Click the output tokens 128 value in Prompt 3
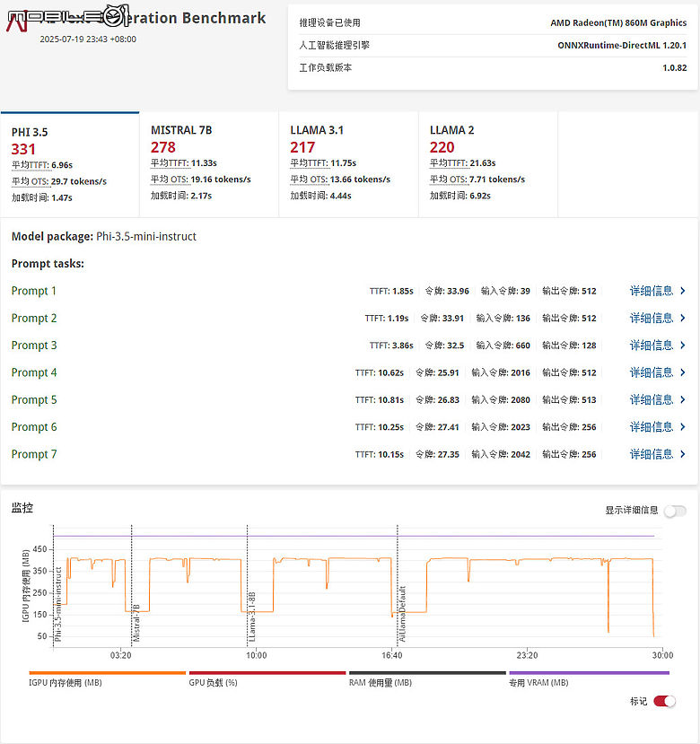This screenshot has height=744, width=700. pos(589,345)
